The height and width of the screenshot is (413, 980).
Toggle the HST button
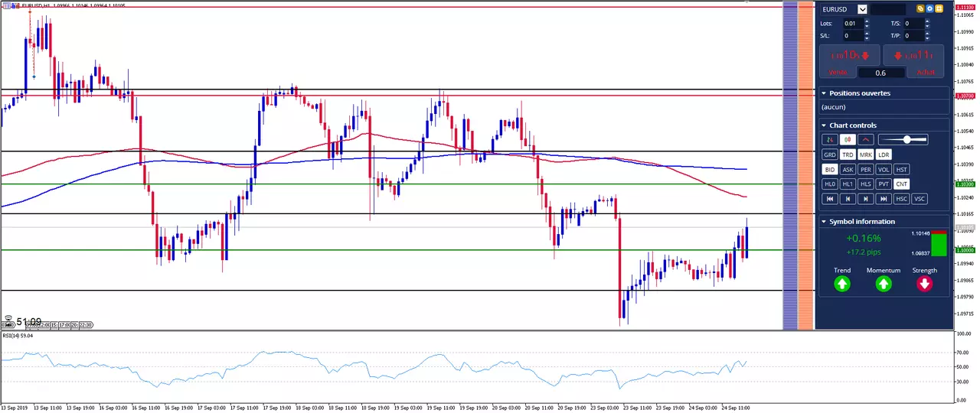[x=902, y=170]
